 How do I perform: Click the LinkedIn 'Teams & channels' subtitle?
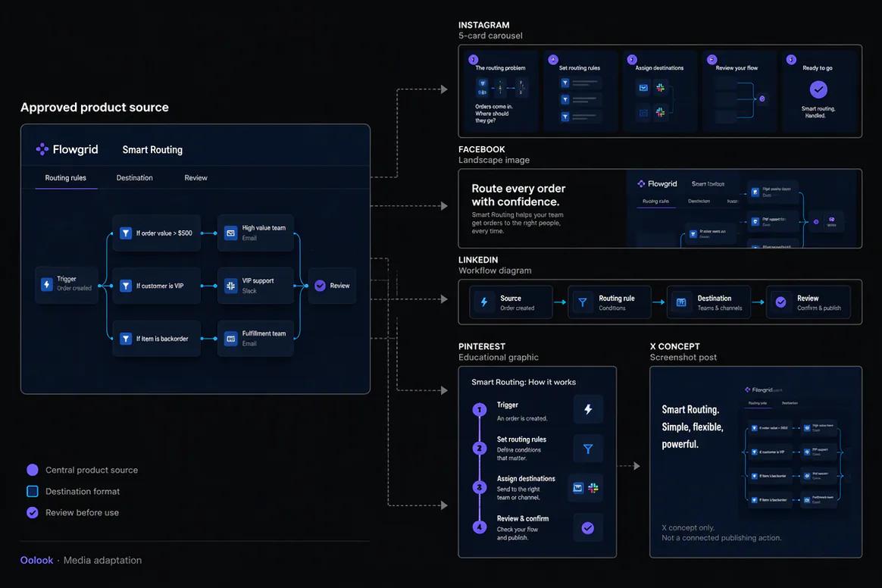point(720,308)
